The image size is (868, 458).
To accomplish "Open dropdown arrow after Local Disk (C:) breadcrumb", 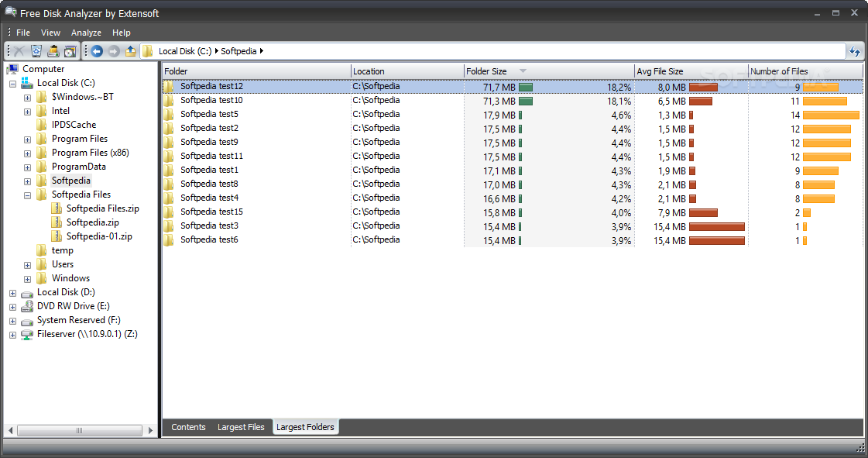I will point(217,51).
